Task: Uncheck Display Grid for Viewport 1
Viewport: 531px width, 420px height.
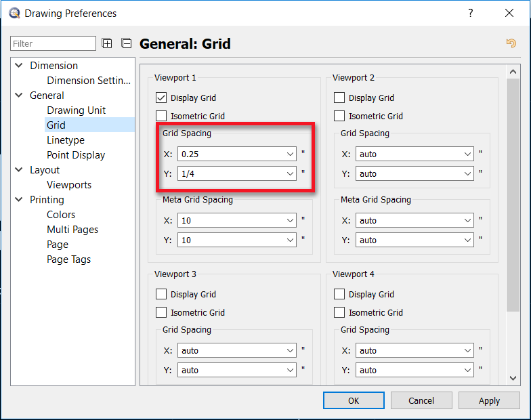Action: pos(161,98)
